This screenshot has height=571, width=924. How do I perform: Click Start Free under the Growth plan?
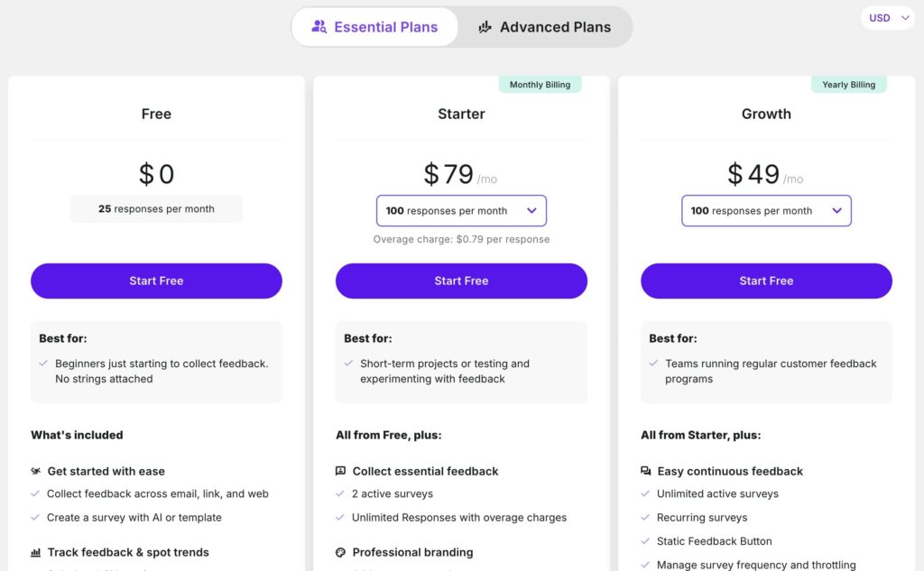pos(766,281)
